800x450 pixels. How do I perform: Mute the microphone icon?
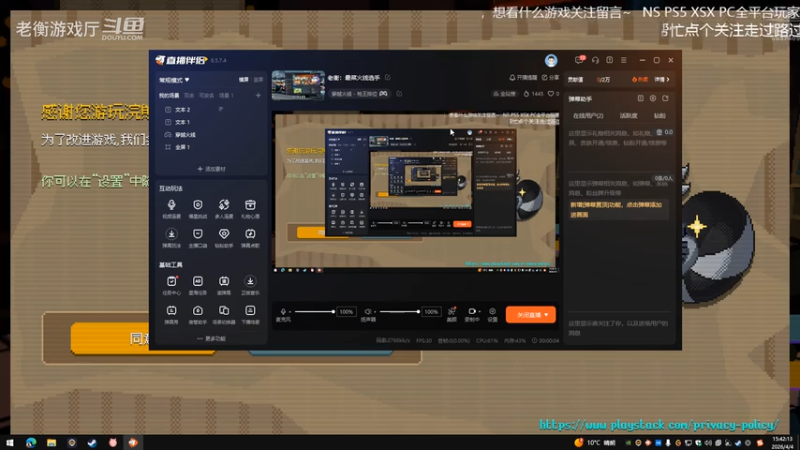[x=283, y=311]
